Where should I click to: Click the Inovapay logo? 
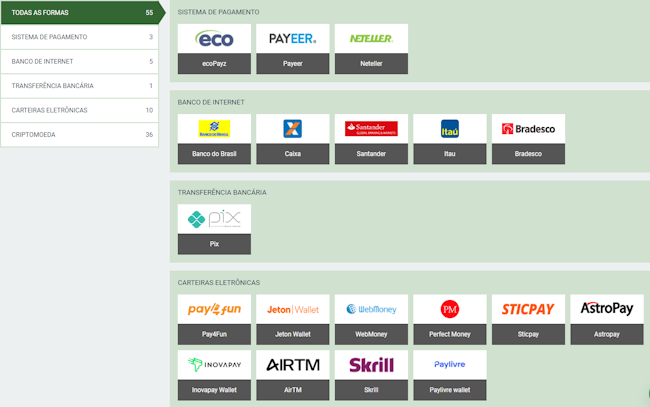click(214, 365)
